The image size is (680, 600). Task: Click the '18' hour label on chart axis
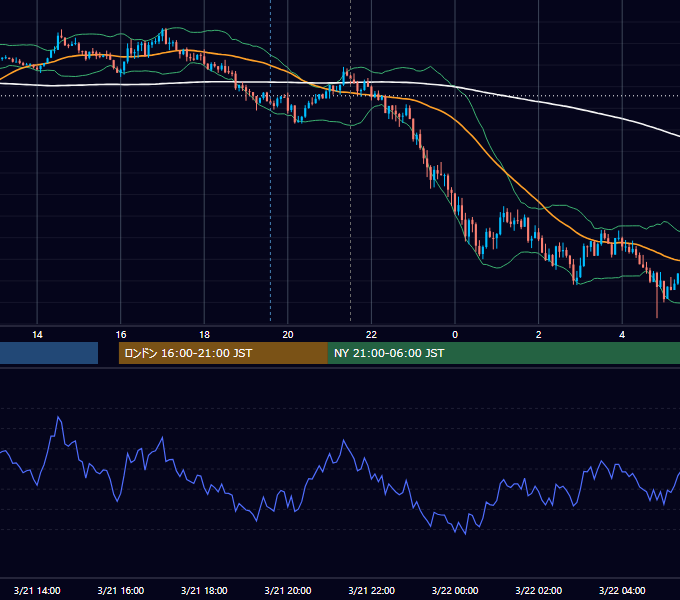coord(204,335)
